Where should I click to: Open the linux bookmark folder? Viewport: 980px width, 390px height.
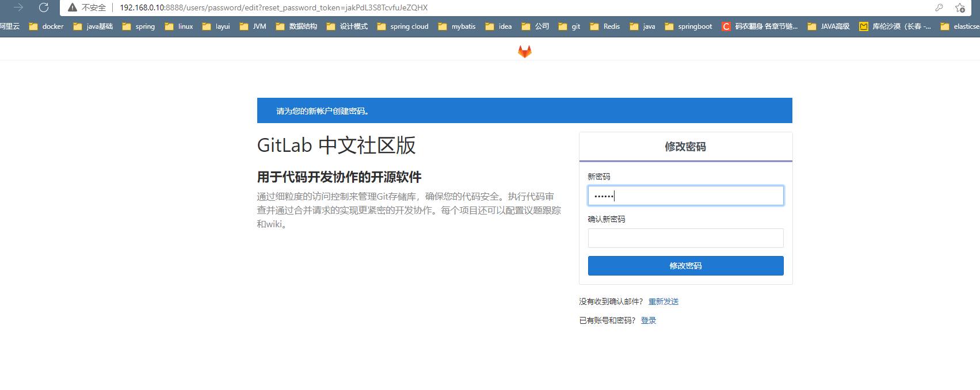click(x=179, y=26)
